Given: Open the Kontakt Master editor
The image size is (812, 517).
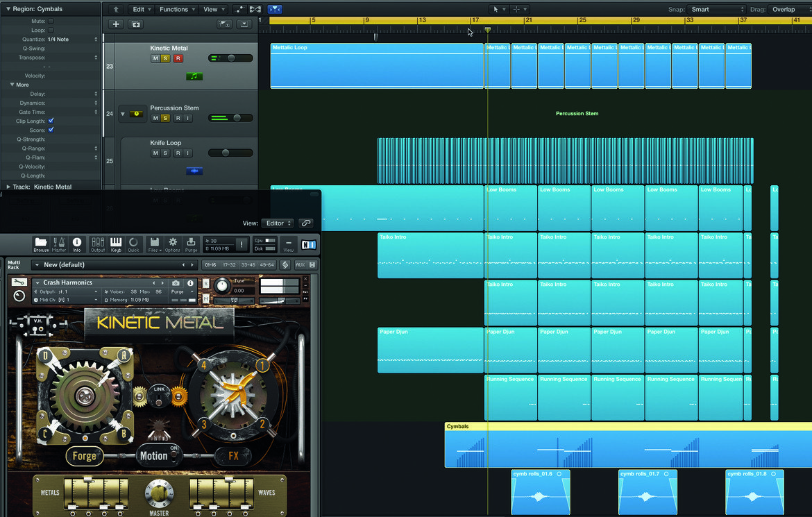Looking at the screenshot, I should tap(58, 244).
